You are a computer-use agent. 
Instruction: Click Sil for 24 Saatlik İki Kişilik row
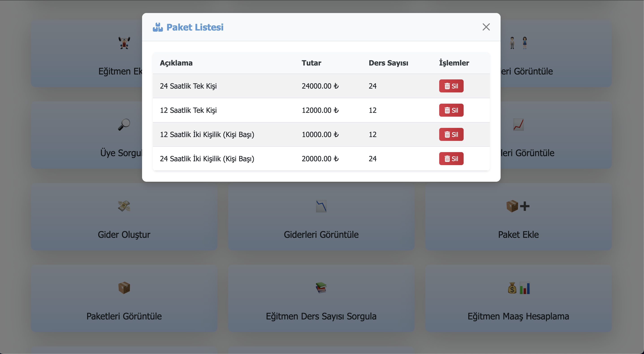click(x=451, y=159)
